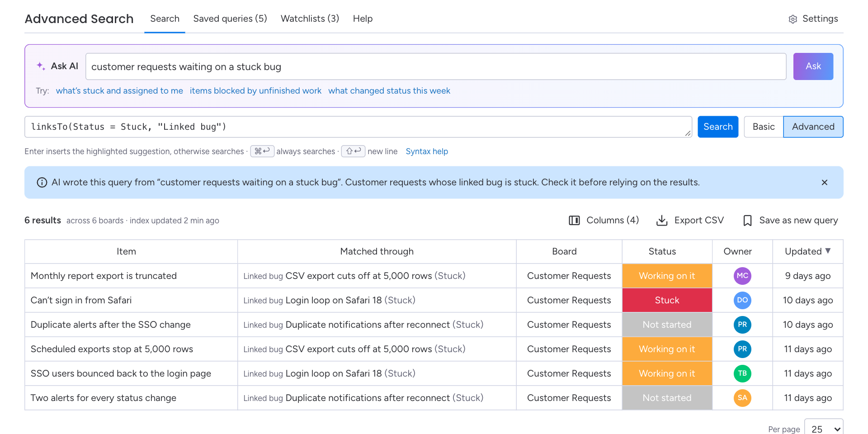Click the Export CSV download icon
The image size is (868, 434).
(662, 220)
